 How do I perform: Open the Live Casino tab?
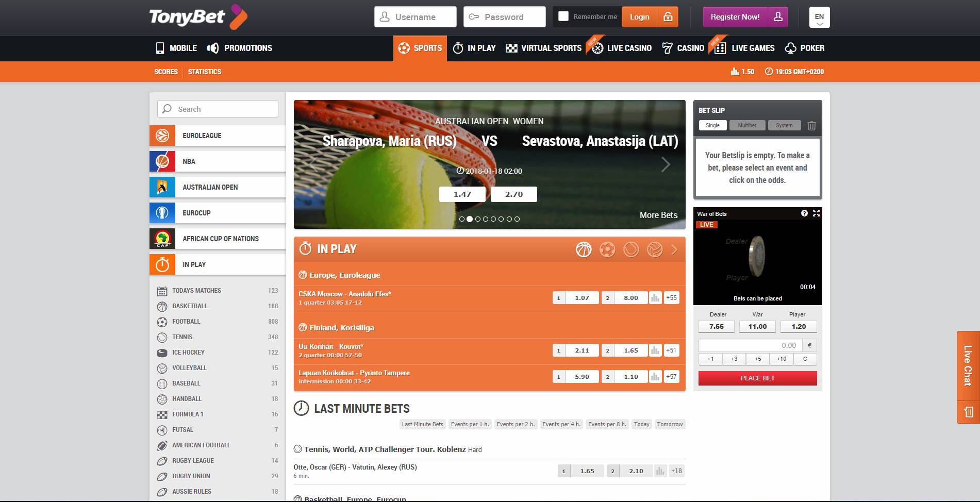click(x=621, y=48)
